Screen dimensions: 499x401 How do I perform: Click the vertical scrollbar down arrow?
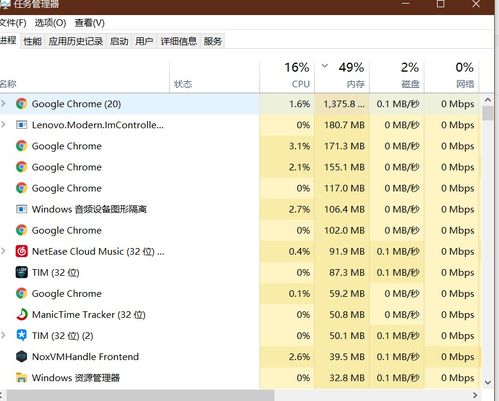(x=488, y=382)
